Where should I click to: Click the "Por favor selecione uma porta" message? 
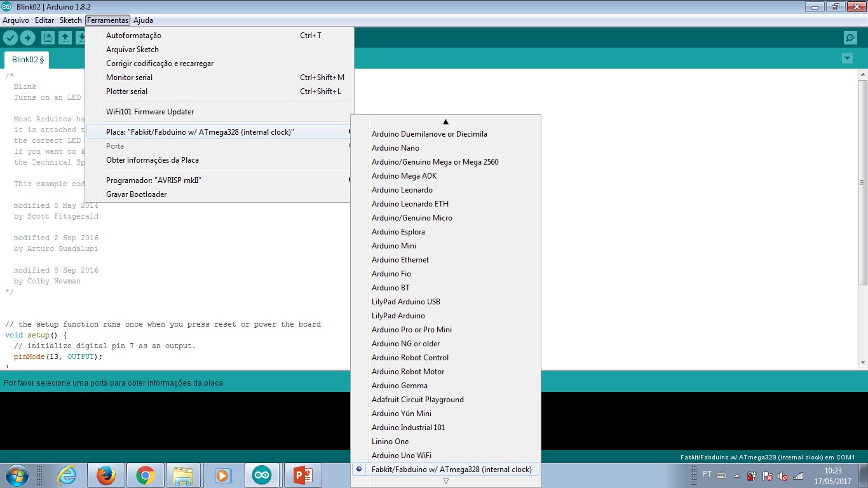[x=113, y=383]
